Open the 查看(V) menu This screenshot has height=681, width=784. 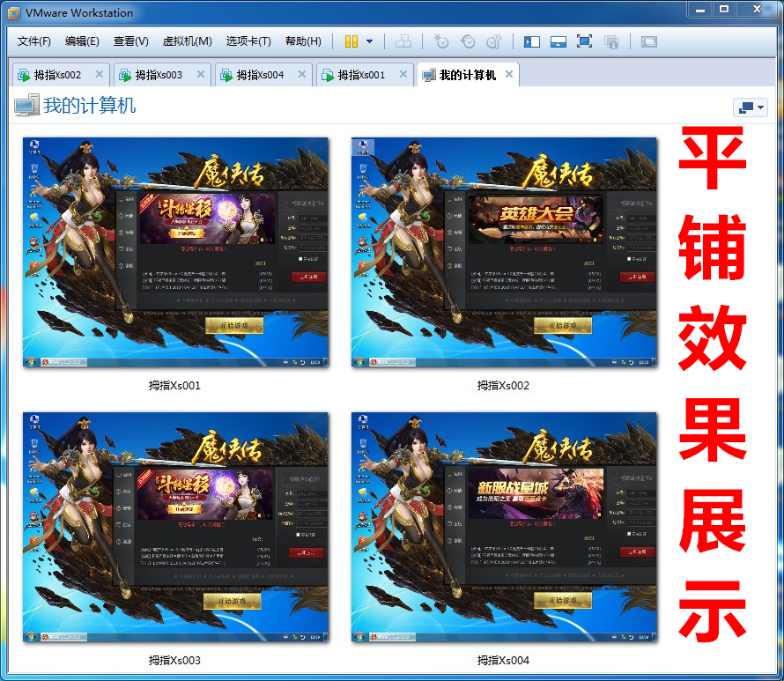pos(131,41)
